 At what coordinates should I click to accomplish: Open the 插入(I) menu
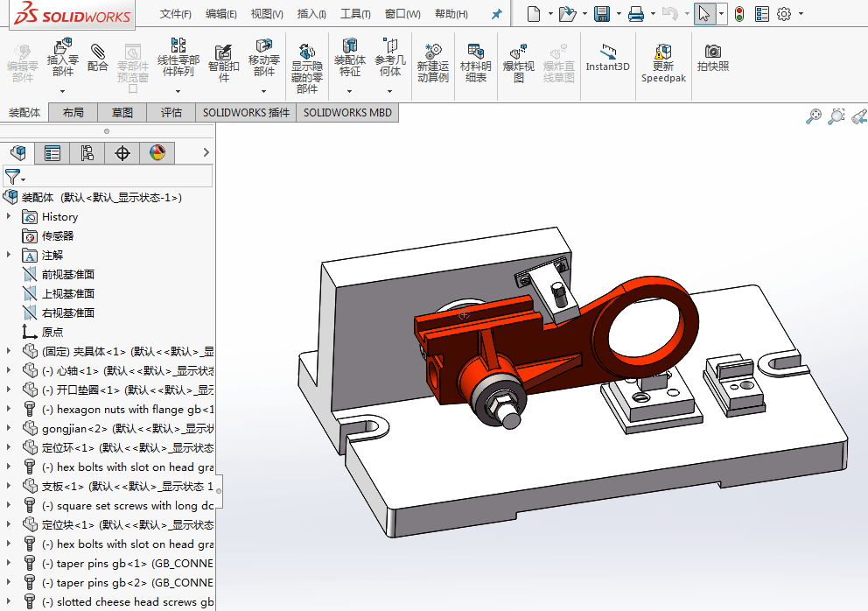point(311,14)
